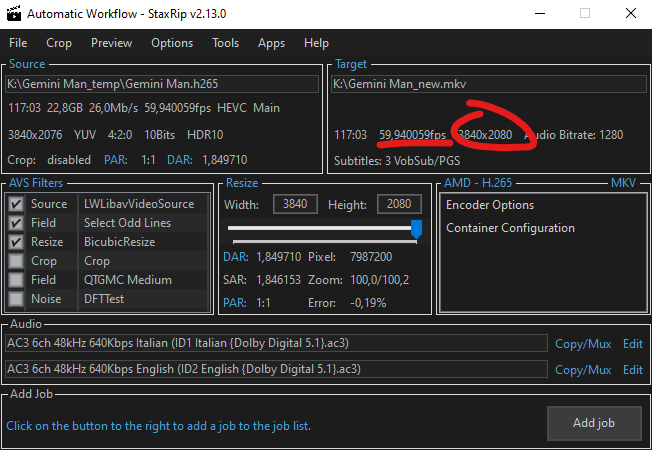Select the DFTTest filter name
652x450 pixels.
pos(104,299)
